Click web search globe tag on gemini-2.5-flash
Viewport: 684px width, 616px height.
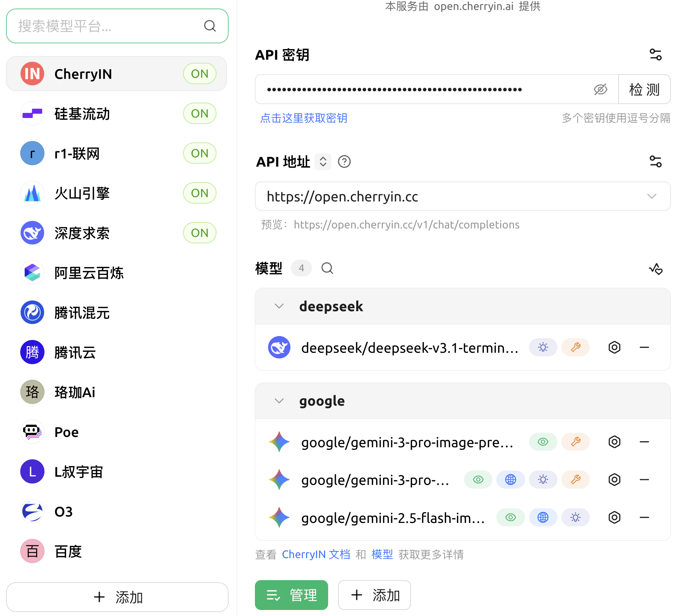[x=543, y=518]
